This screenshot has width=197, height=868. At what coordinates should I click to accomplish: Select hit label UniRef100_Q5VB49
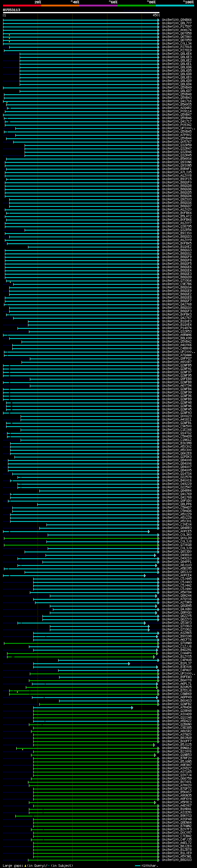[176, 88]
